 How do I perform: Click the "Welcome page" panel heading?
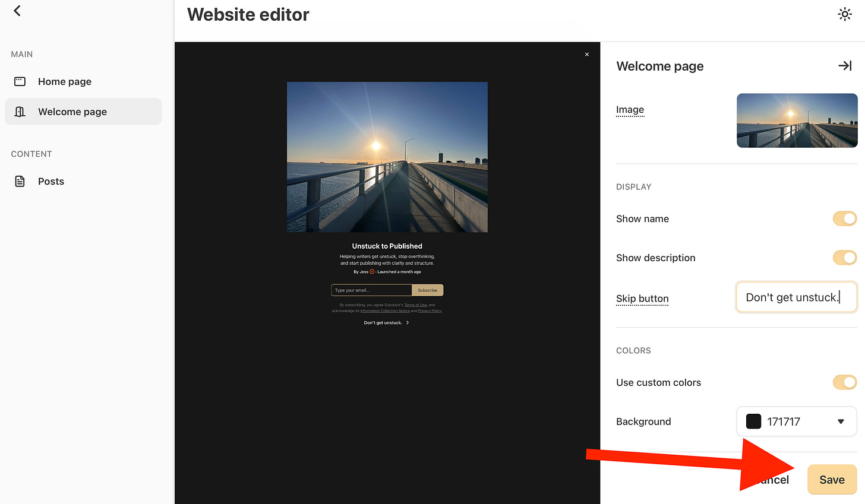click(x=659, y=66)
